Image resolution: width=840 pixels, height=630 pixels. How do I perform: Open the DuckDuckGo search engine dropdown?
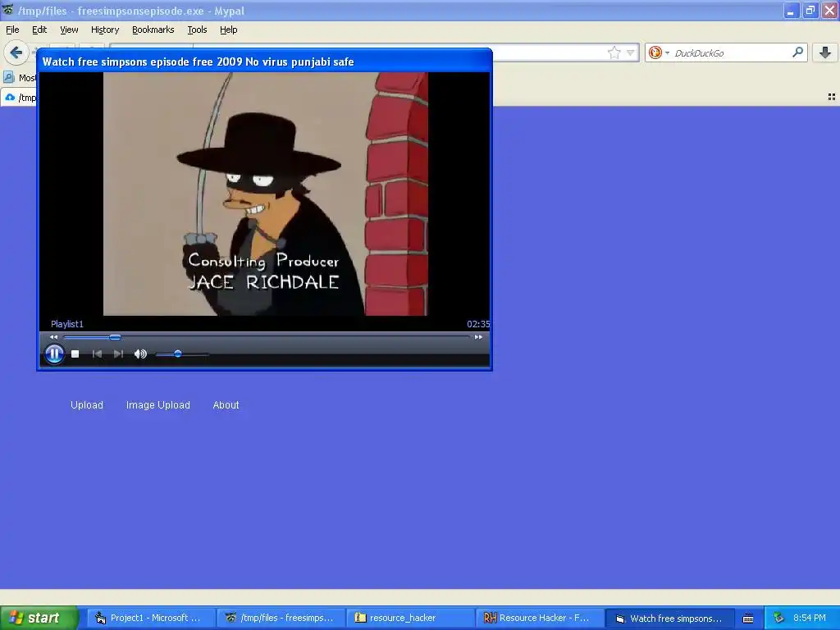click(x=658, y=52)
